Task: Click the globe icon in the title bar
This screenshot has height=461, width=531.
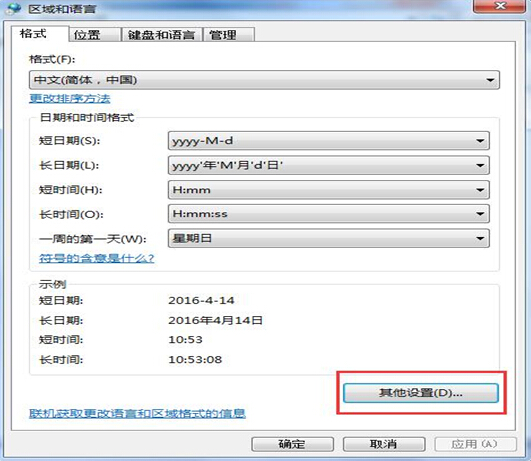Action: (14, 8)
